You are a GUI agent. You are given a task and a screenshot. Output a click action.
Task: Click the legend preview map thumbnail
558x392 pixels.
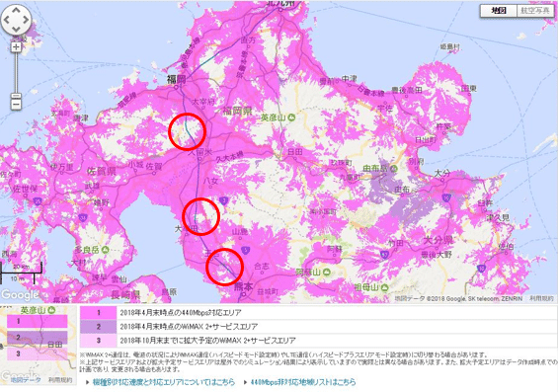(x=39, y=345)
